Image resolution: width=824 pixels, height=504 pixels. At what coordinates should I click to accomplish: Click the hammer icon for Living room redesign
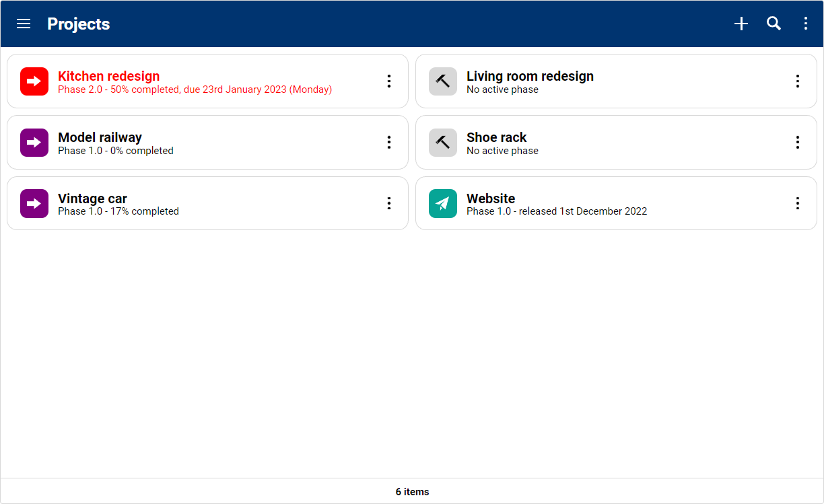pyautogui.click(x=443, y=81)
